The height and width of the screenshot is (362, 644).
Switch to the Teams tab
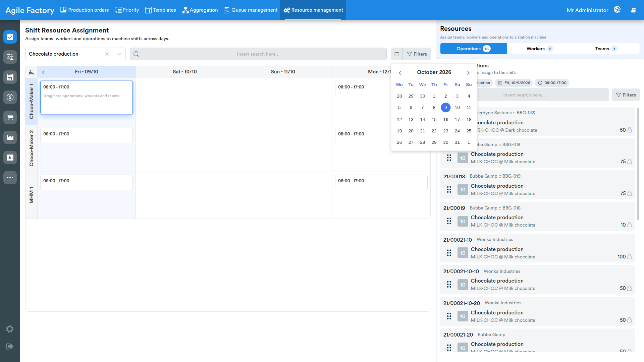coord(606,49)
